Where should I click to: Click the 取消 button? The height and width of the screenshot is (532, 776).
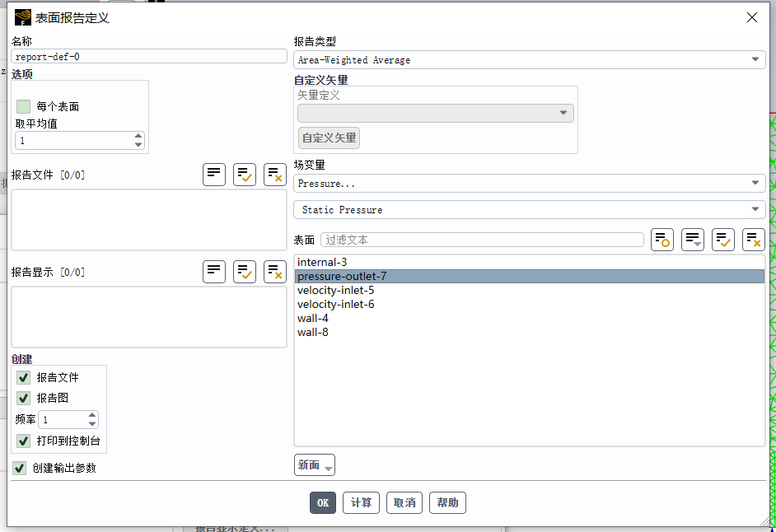point(404,503)
